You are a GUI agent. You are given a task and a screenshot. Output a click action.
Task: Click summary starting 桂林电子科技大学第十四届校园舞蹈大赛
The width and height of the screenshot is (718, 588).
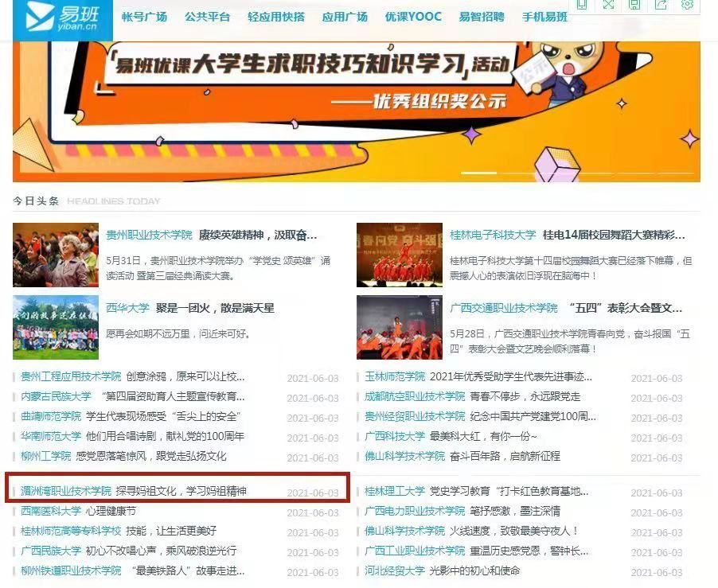click(x=571, y=268)
